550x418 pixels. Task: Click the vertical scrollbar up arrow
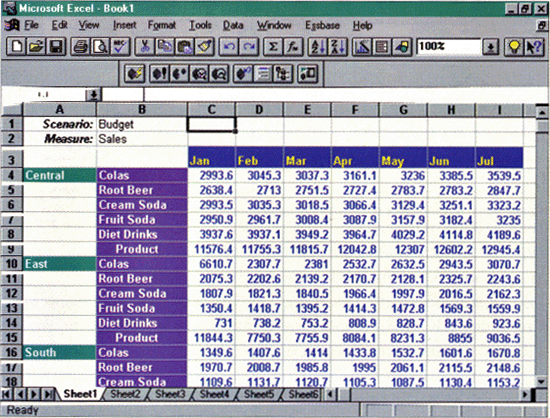point(542,112)
